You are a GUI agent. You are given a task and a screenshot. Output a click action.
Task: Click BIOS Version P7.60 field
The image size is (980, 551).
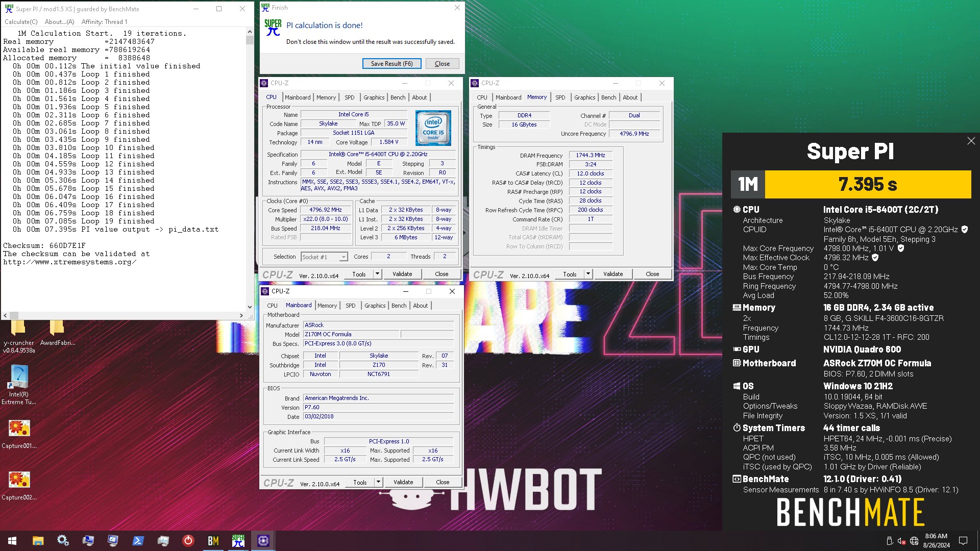coord(378,407)
